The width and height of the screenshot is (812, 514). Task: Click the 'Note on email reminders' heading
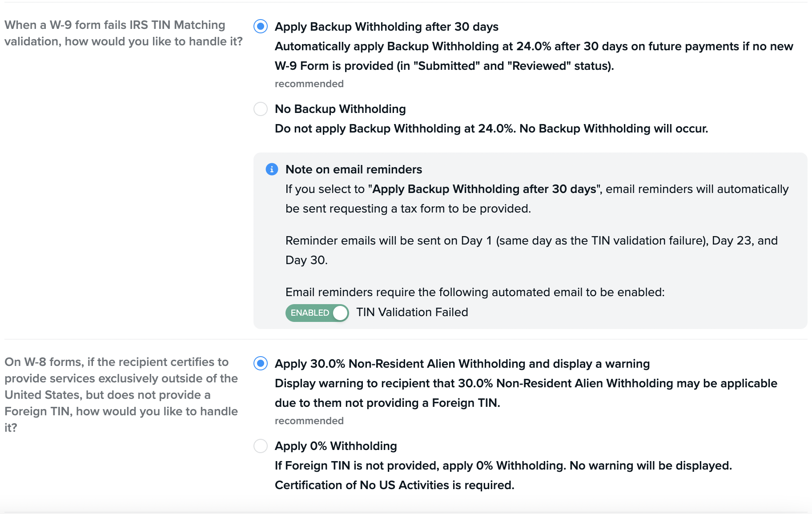tap(354, 169)
